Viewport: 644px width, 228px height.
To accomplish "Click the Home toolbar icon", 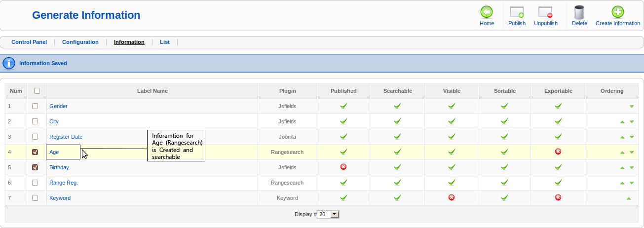I will point(487,12).
